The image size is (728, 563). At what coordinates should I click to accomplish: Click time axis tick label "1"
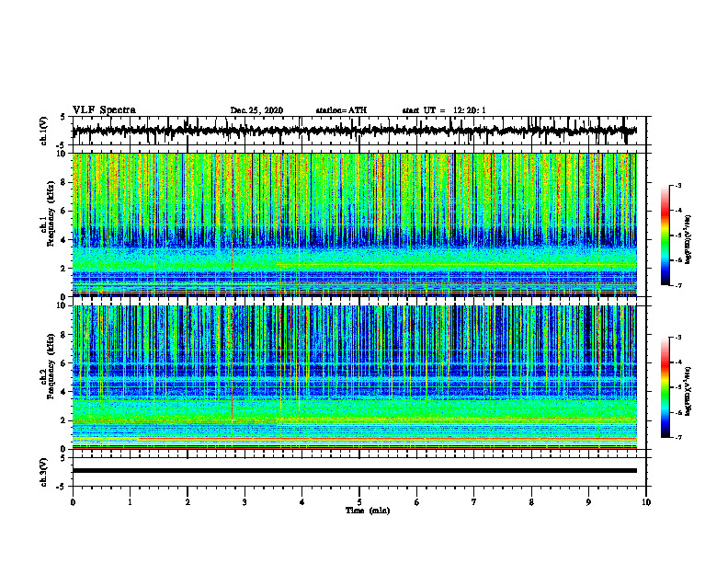pos(130,502)
